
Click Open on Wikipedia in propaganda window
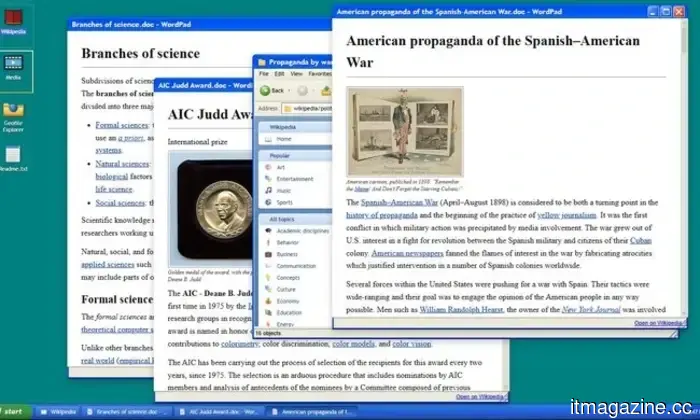658,323
